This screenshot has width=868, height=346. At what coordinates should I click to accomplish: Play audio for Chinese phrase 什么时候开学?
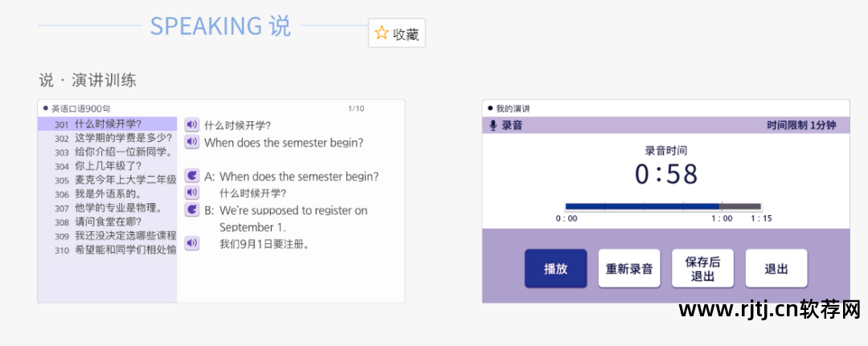point(191,124)
